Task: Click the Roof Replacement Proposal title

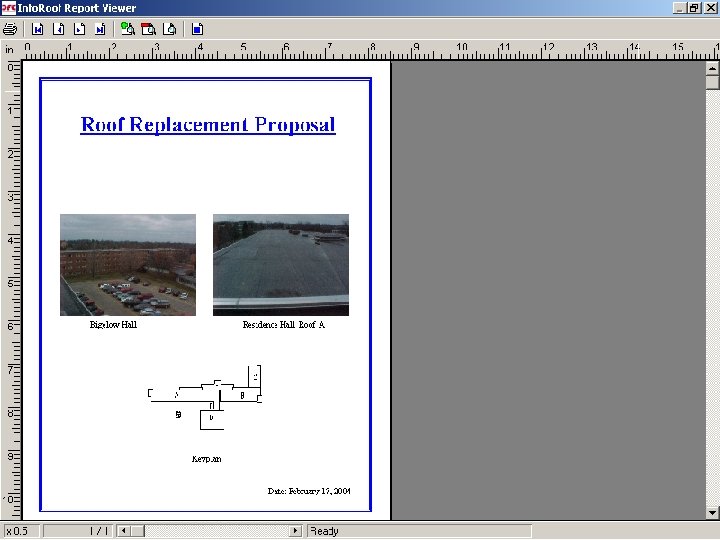Action: 208,125
